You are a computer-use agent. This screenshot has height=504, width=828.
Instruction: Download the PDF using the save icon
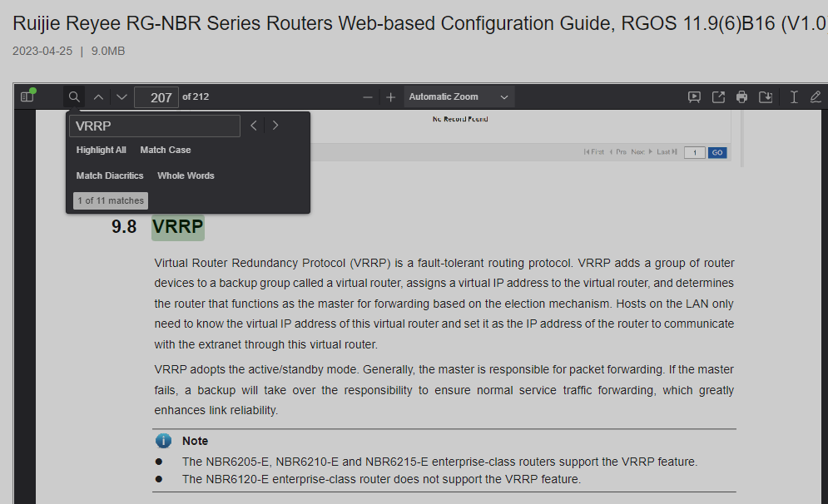click(766, 97)
